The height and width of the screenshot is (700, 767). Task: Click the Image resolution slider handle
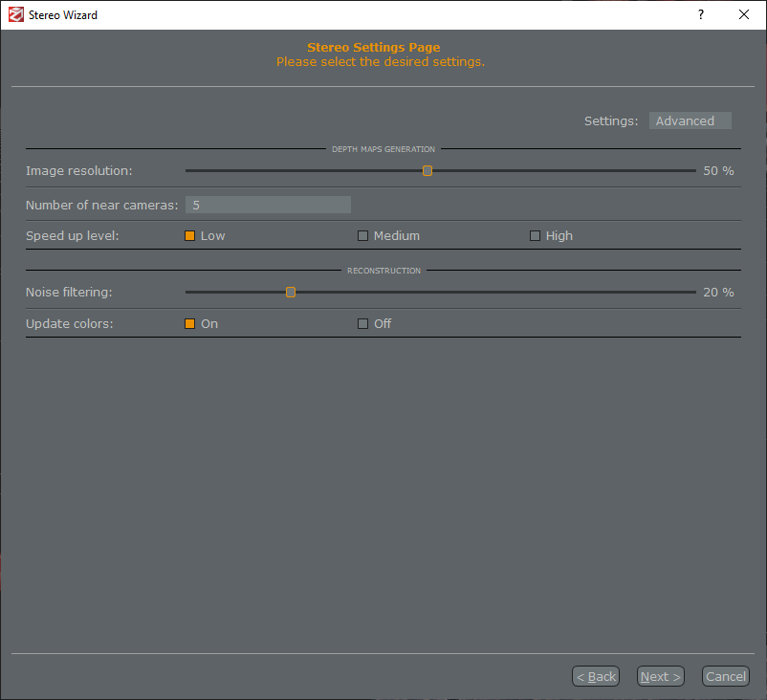coord(427,170)
